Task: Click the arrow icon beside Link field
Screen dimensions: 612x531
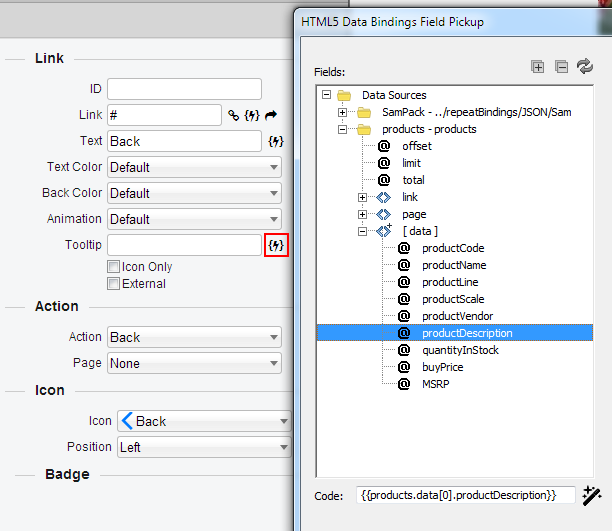Action: pos(271,115)
